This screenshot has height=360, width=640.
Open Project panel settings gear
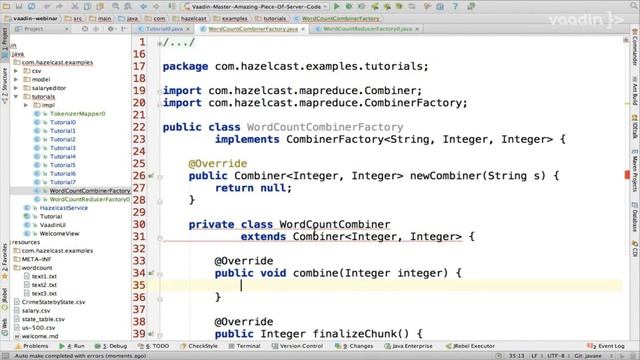pyautogui.click(x=111, y=29)
